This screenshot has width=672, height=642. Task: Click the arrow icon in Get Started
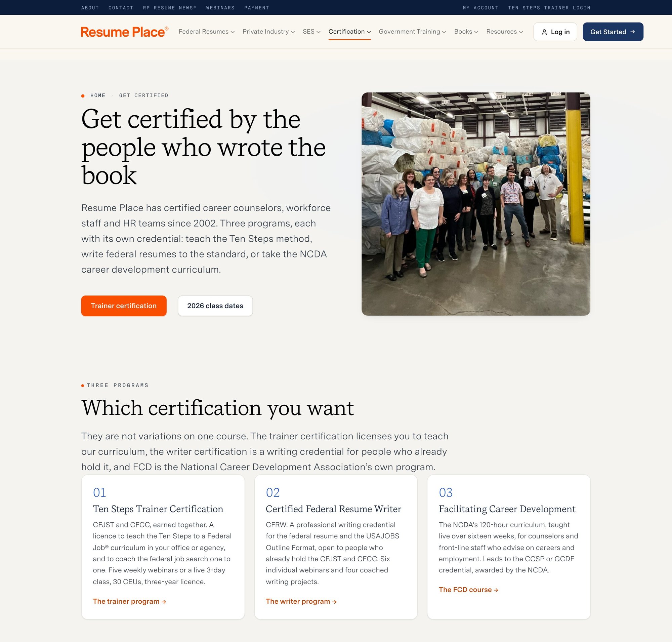(x=633, y=32)
